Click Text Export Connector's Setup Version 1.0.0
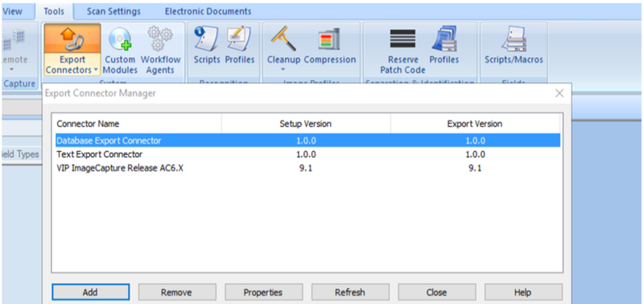This screenshot has height=304, width=644. (x=306, y=154)
